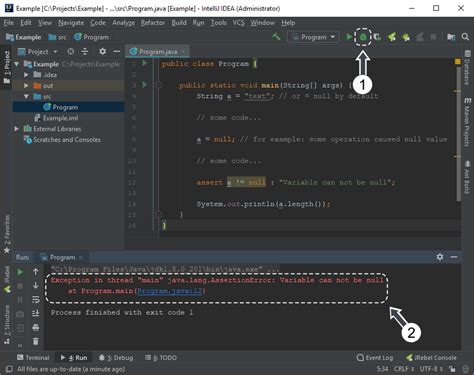Open Terminal tool window
The width and height of the screenshot is (474, 375).
(x=33, y=358)
